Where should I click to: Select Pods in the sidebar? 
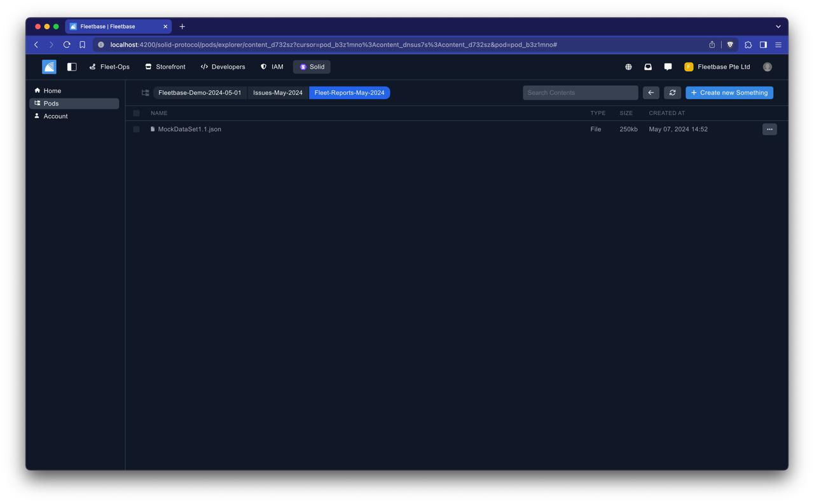(x=74, y=104)
